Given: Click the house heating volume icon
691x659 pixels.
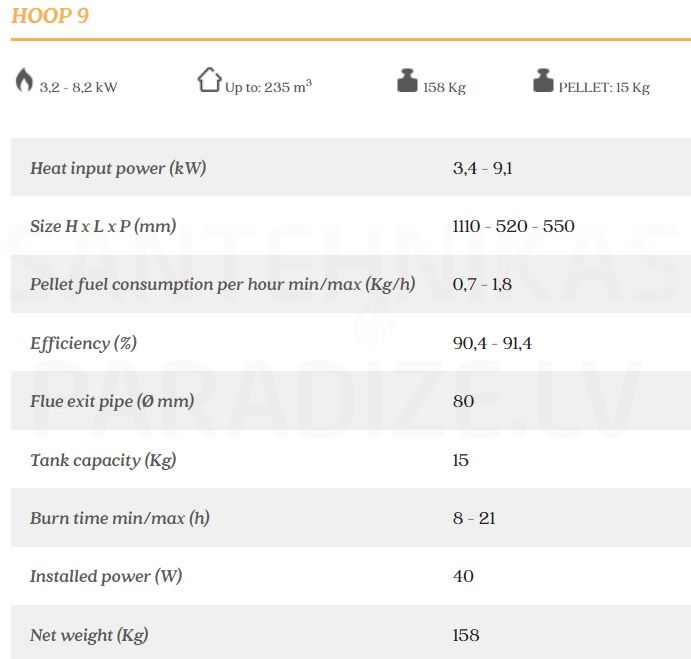Looking at the screenshot, I should click(209, 80).
